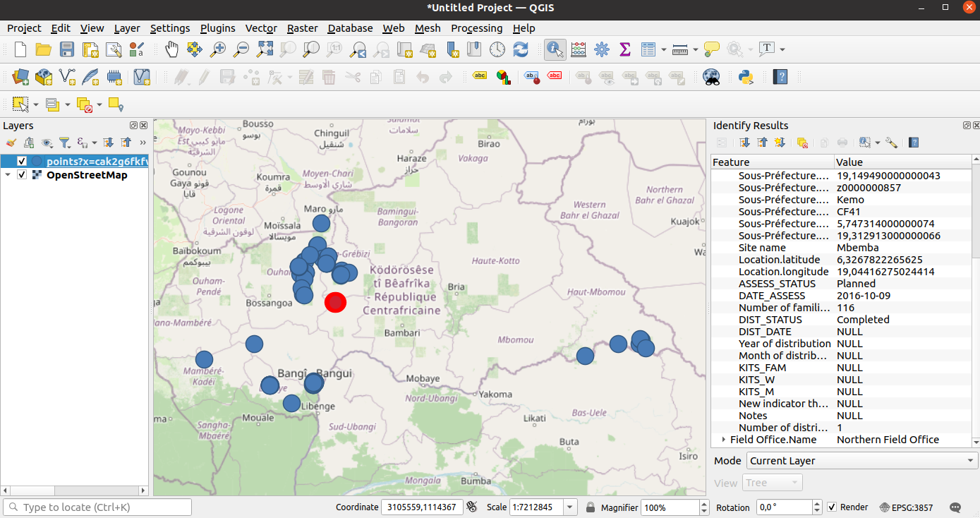This screenshot has height=518, width=980.
Task: Toggle the Render checkbox in status bar
Action: coord(832,507)
